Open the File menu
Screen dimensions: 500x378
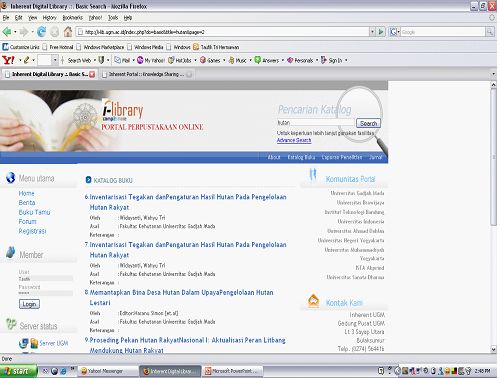tap(6, 18)
